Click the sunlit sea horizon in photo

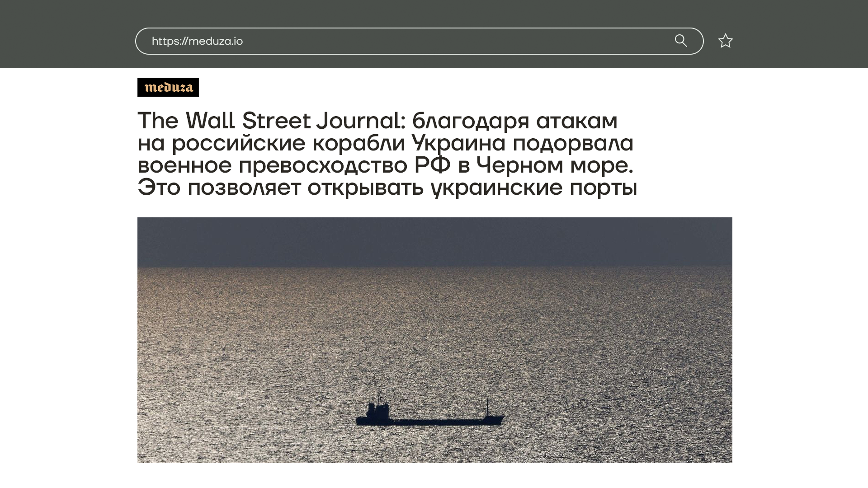(x=434, y=270)
